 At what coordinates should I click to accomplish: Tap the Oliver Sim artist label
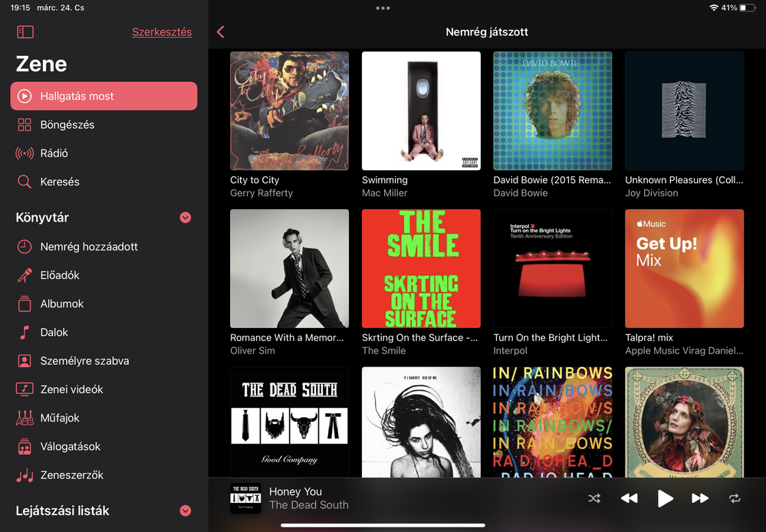pyautogui.click(x=252, y=351)
